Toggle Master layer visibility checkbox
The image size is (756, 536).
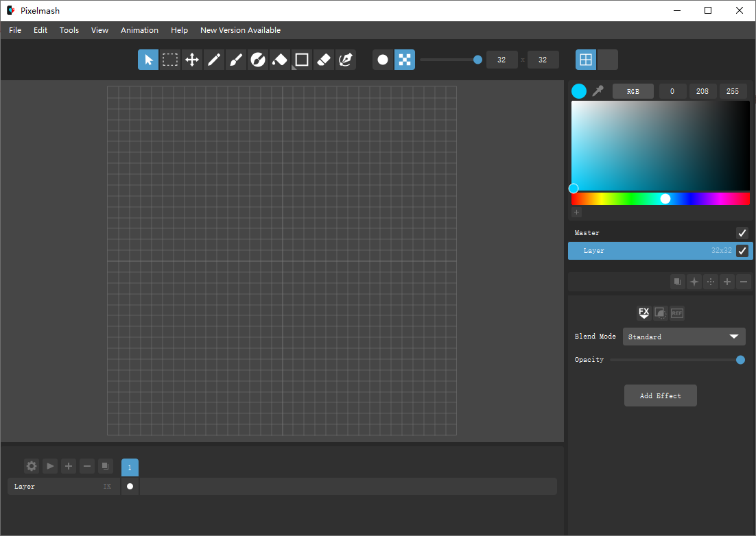[742, 233]
